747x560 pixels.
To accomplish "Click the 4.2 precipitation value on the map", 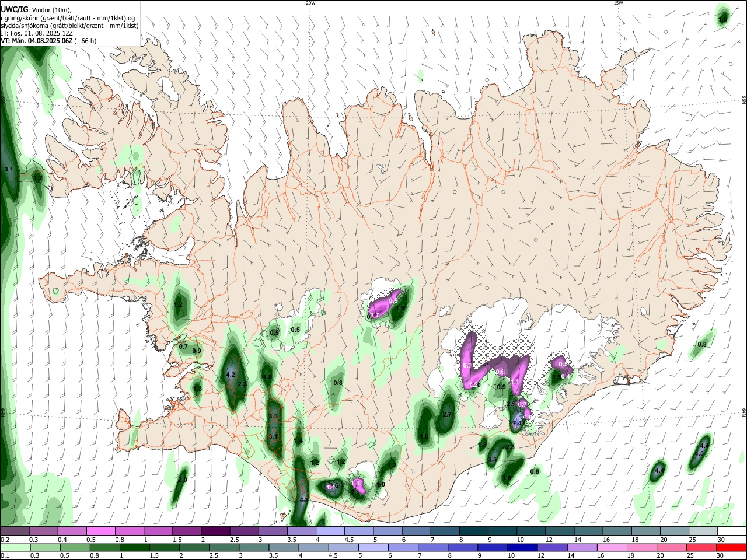I will pyautogui.click(x=230, y=374).
